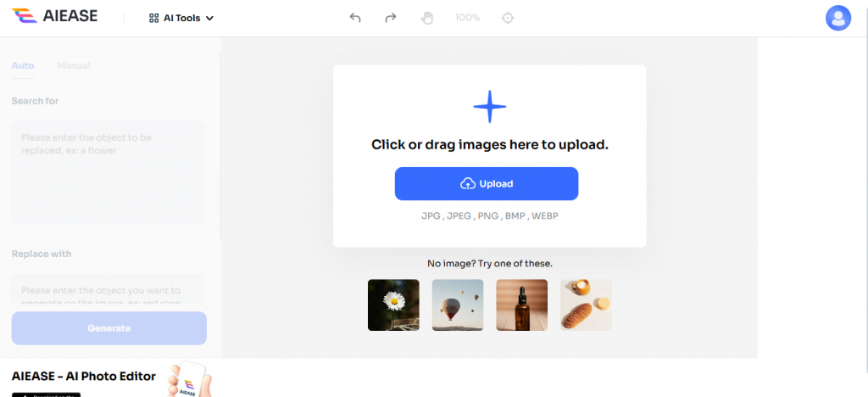Click the redo arrow icon

tap(391, 18)
